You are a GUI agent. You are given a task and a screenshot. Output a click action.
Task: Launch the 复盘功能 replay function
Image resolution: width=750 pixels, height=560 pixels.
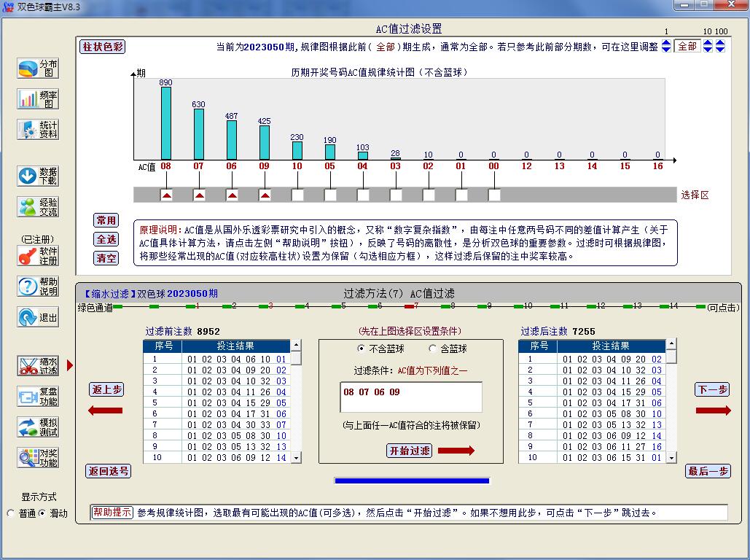[x=38, y=397]
